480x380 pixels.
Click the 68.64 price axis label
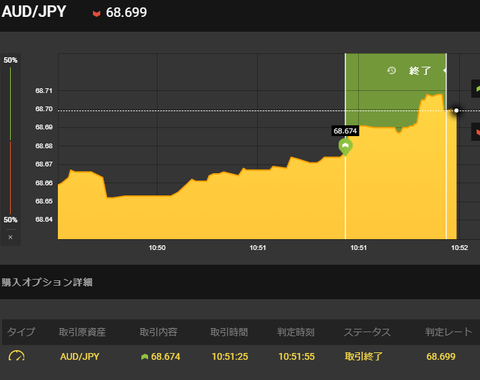[x=44, y=219]
